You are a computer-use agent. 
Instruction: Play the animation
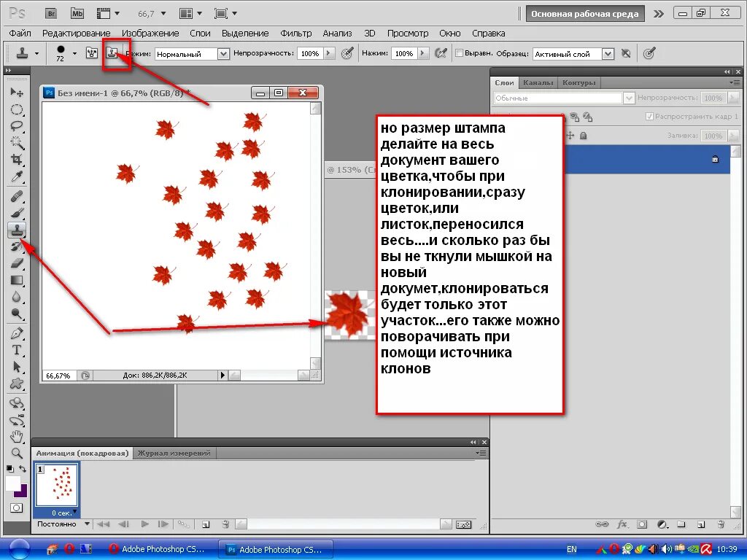coord(145,524)
